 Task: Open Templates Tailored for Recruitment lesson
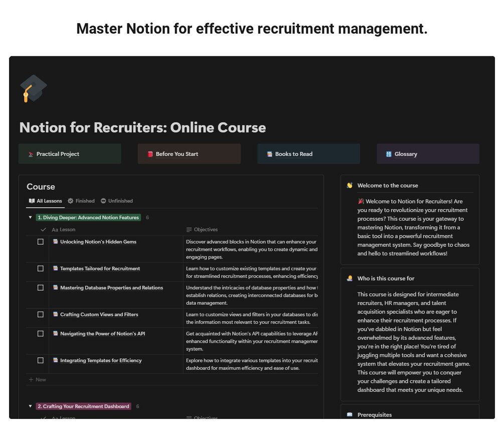[100, 268]
